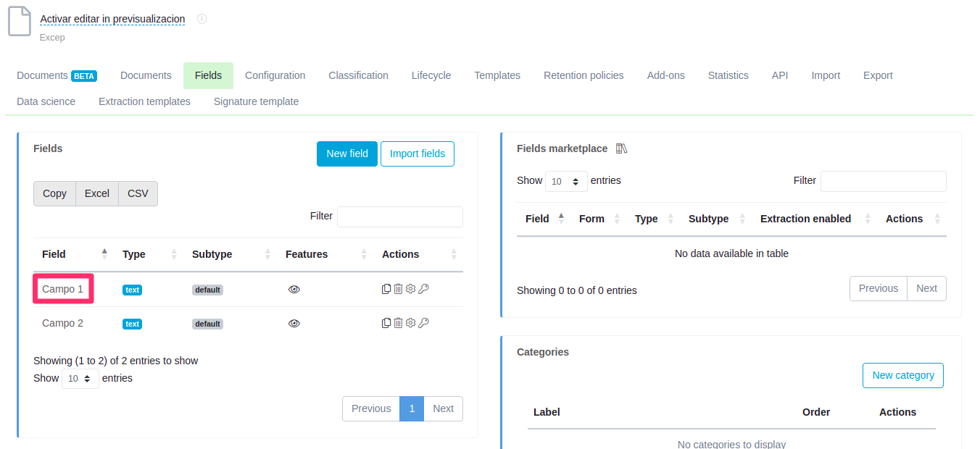This screenshot has width=980, height=449.
Task: Switch to the Configuration tab
Action: point(275,75)
